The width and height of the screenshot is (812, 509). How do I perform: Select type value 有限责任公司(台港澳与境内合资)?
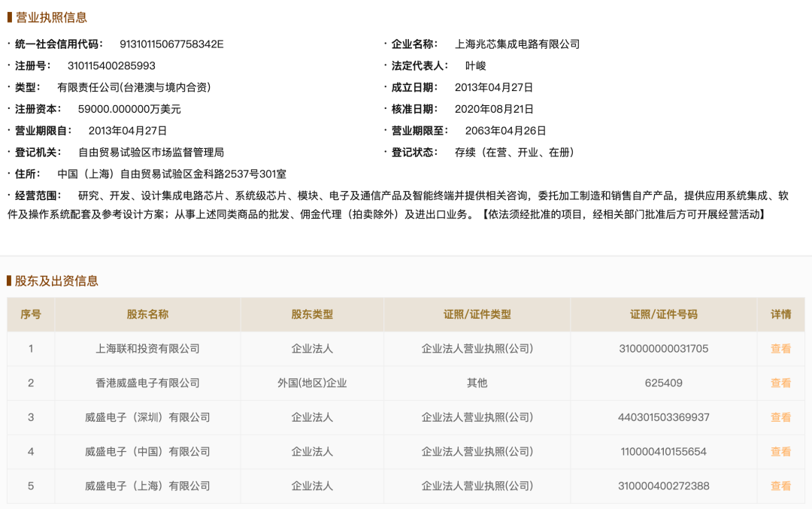click(x=134, y=87)
